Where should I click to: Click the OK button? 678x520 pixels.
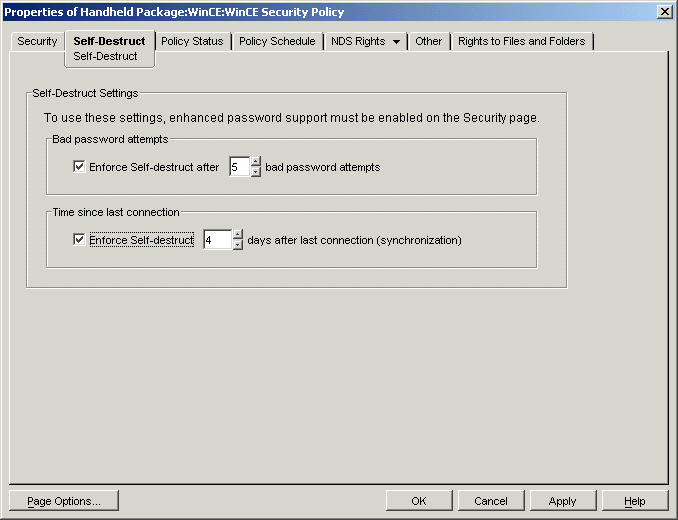pos(419,501)
